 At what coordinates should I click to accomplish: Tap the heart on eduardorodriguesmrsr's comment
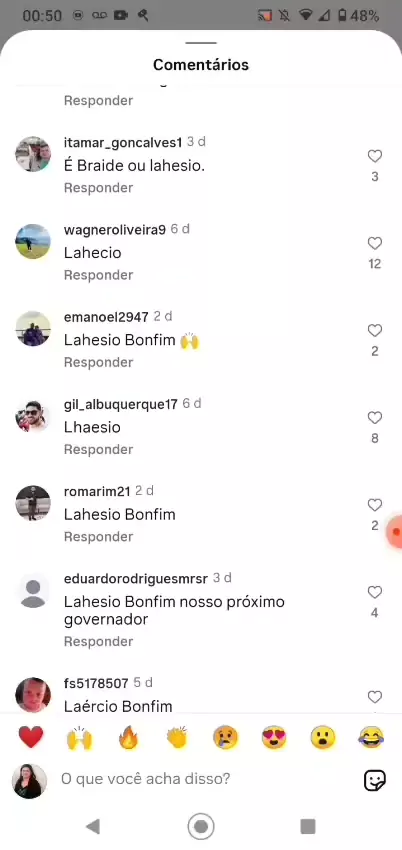374,593
